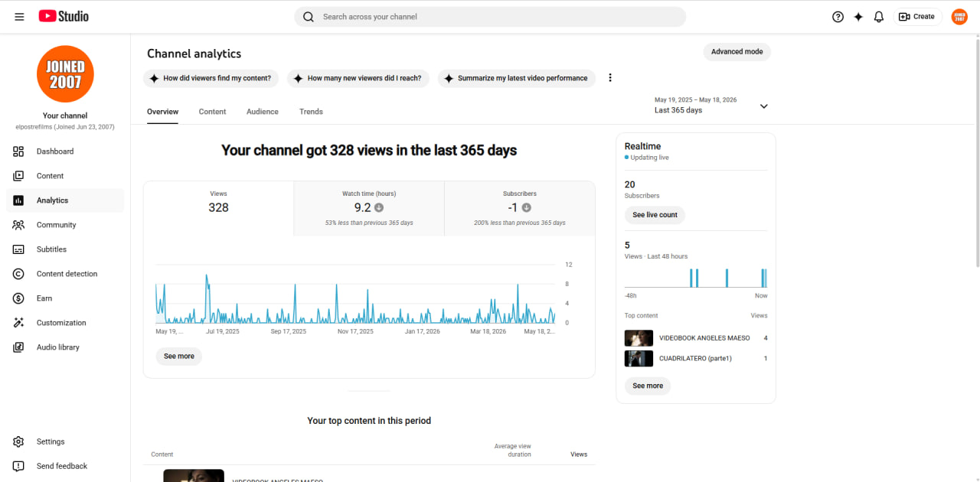Open the Ask Studio sparkle icon in header
Viewport: 980px width, 482px height.
pyautogui.click(x=858, y=17)
